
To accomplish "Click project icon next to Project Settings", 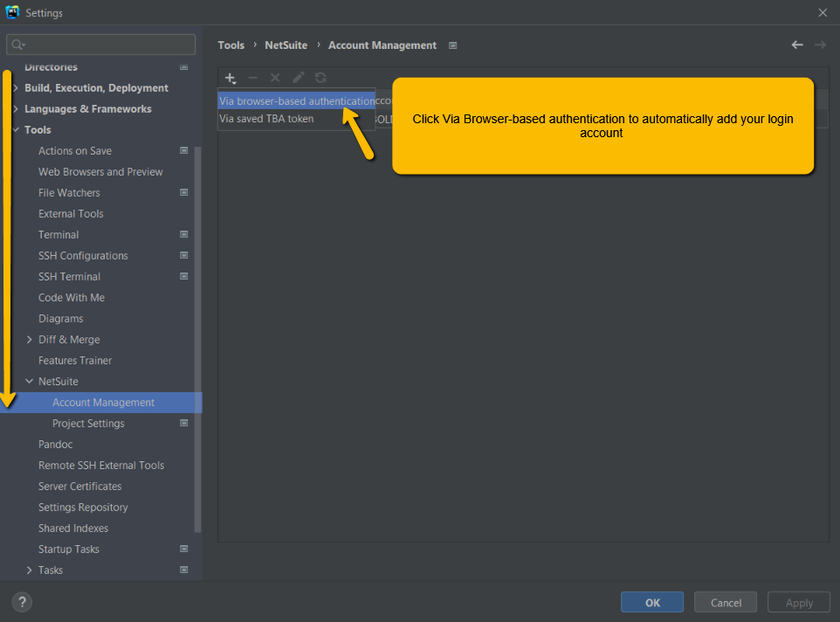I will [183, 423].
